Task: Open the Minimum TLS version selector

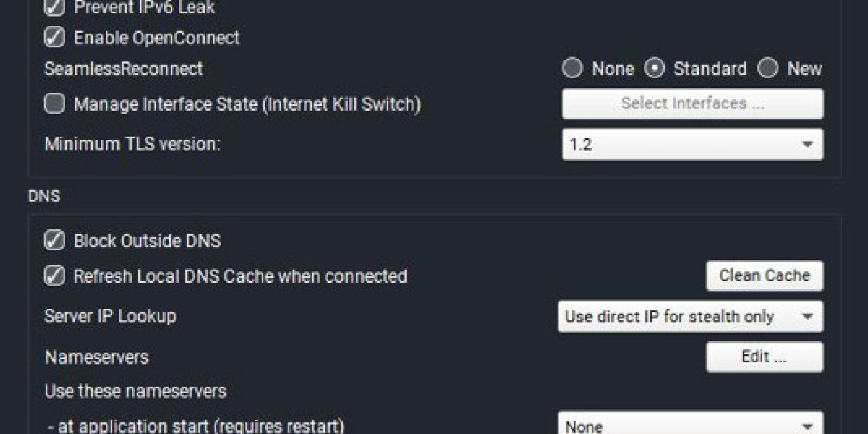Action: pyautogui.click(x=692, y=144)
